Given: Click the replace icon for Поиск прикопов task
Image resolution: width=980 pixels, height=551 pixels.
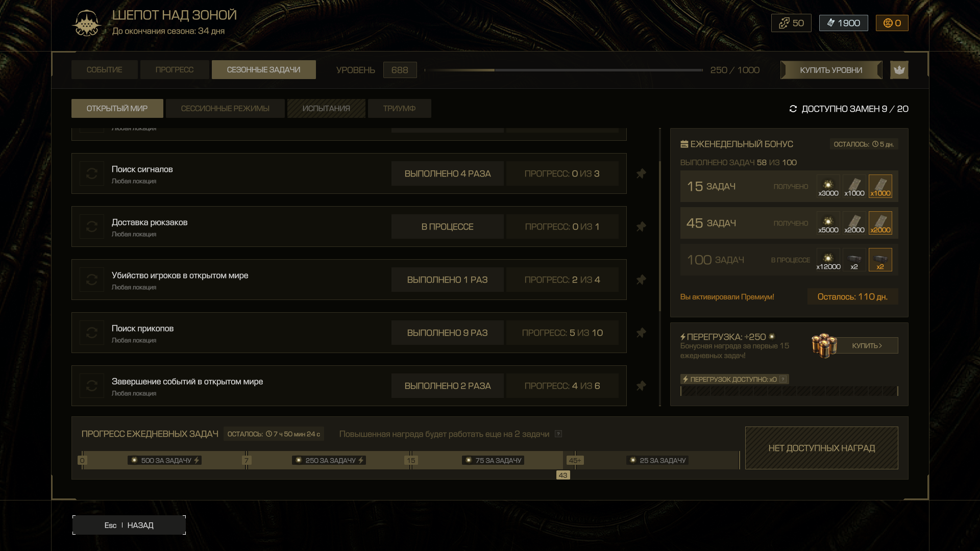Looking at the screenshot, I should (92, 333).
